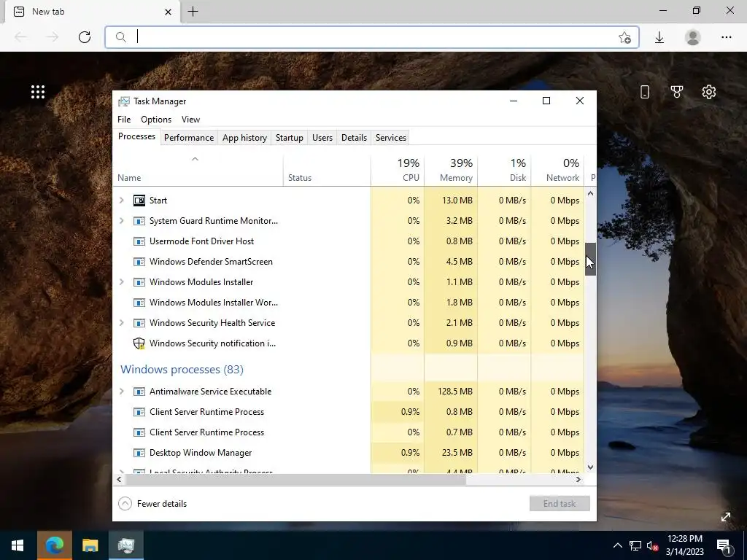Reload the browser page

[85, 37]
